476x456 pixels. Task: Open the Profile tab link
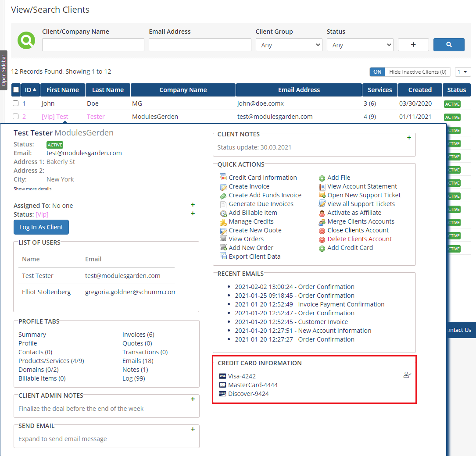click(28, 343)
